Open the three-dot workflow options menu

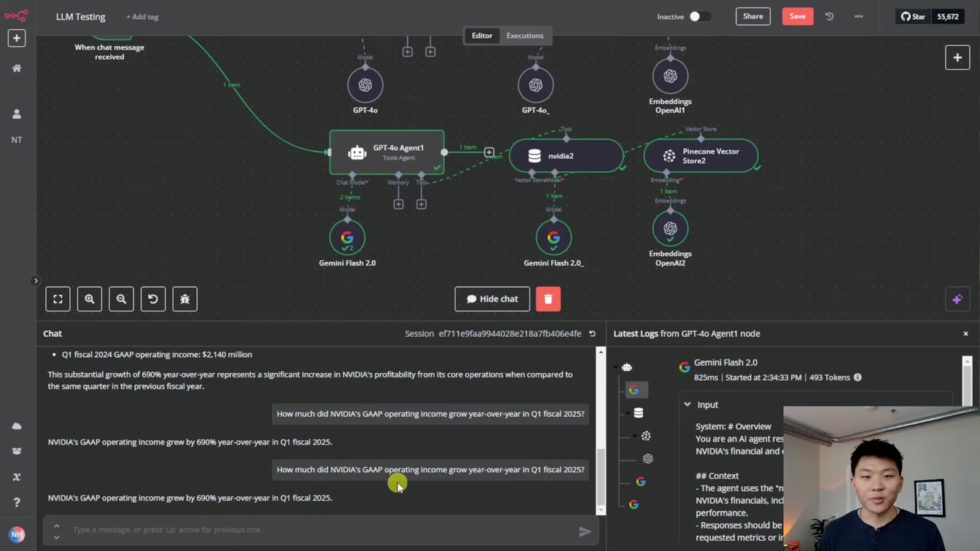(858, 16)
